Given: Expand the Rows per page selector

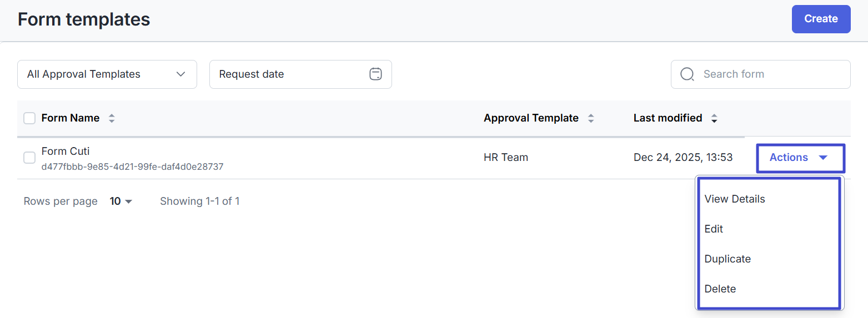Looking at the screenshot, I should pyautogui.click(x=121, y=201).
